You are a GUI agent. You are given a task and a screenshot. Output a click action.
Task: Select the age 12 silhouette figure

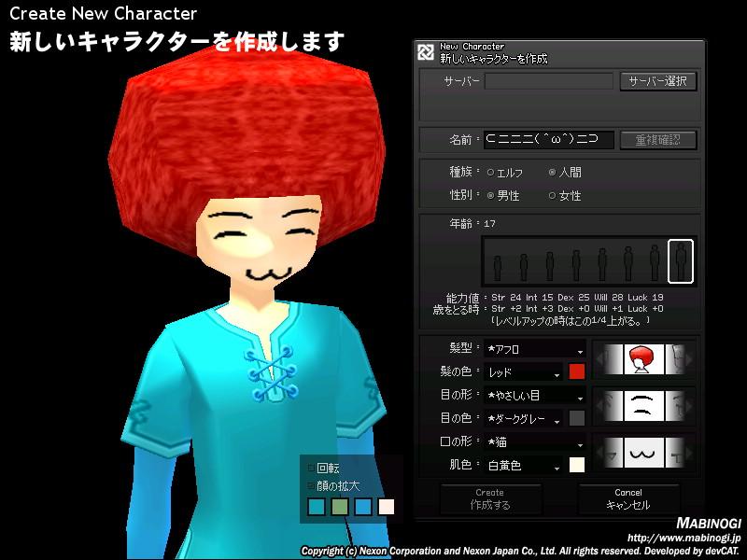[x=550, y=266]
